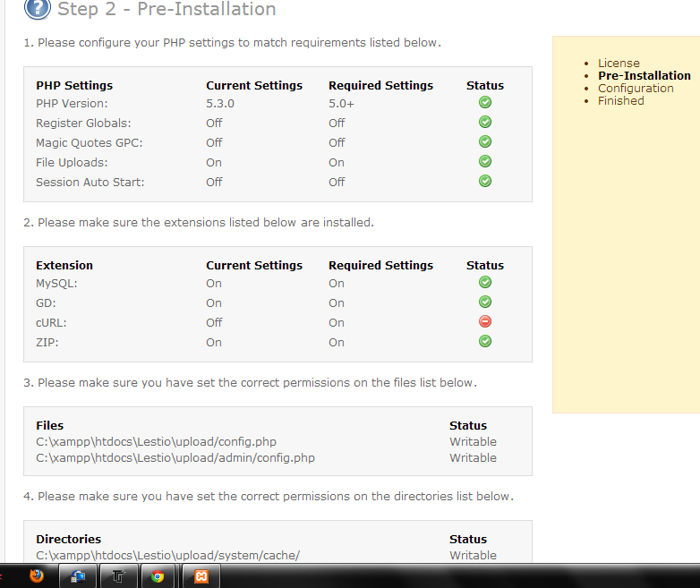Click the 'Extension' table header
Image resolution: width=700 pixels, height=588 pixels.
tap(64, 265)
